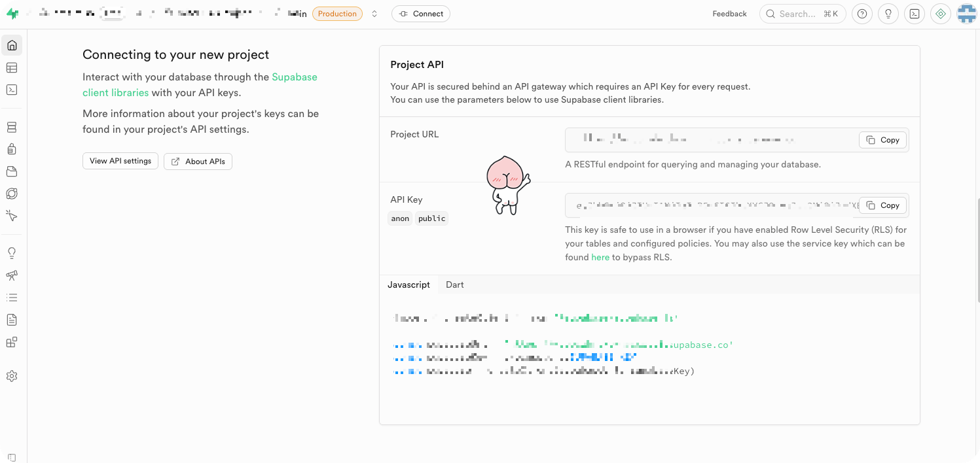The width and height of the screenshot is (980, 463).
Task: Click View API settings button
Action: [120, 161]
